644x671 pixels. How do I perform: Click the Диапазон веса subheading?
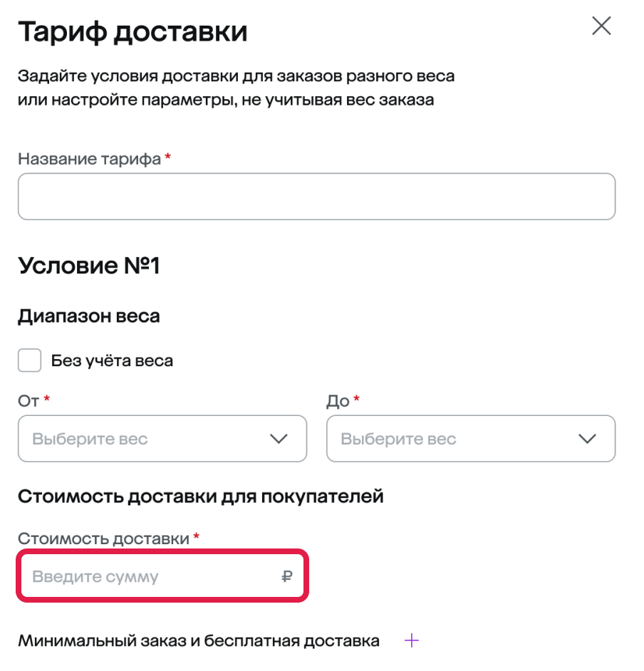coord(88,316)
